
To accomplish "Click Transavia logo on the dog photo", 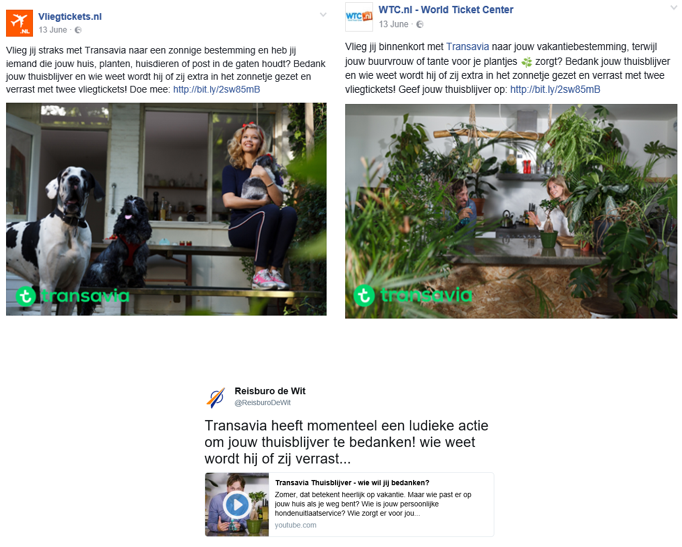I will 73,296.
